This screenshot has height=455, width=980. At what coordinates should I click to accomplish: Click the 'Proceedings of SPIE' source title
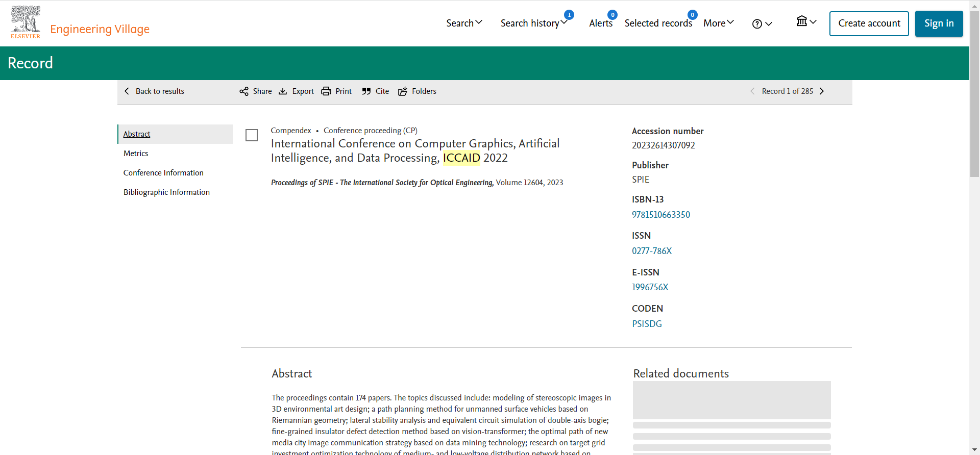coord(382,183)
